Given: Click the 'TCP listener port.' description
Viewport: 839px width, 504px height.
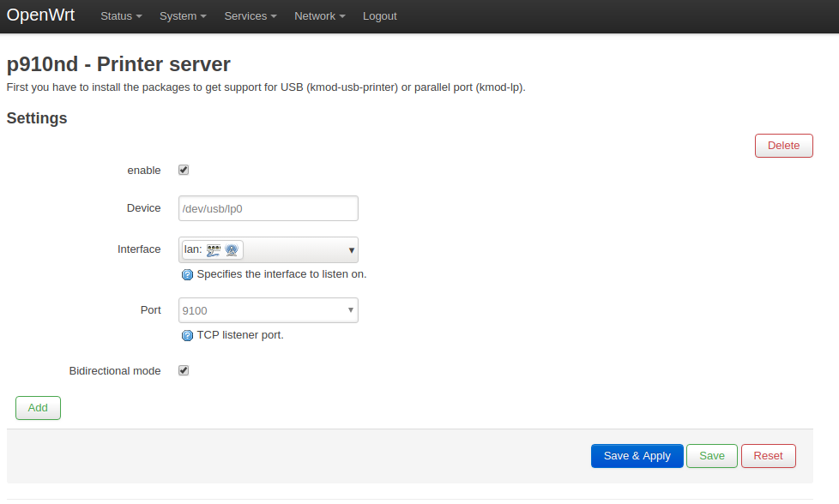Looking at the screenshot, I should point(240,335).
